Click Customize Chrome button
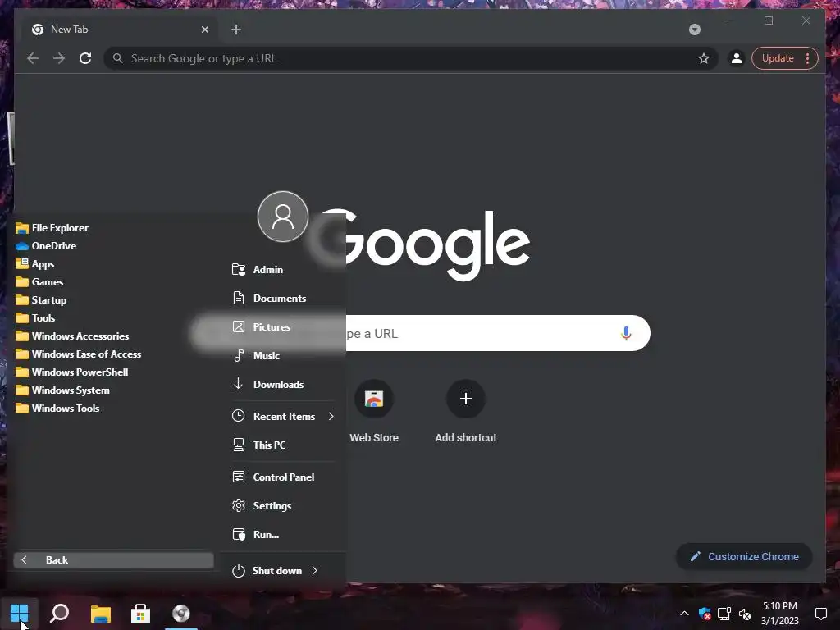The image size is (840, 630). pyautogui.click(x=745, y=557)
